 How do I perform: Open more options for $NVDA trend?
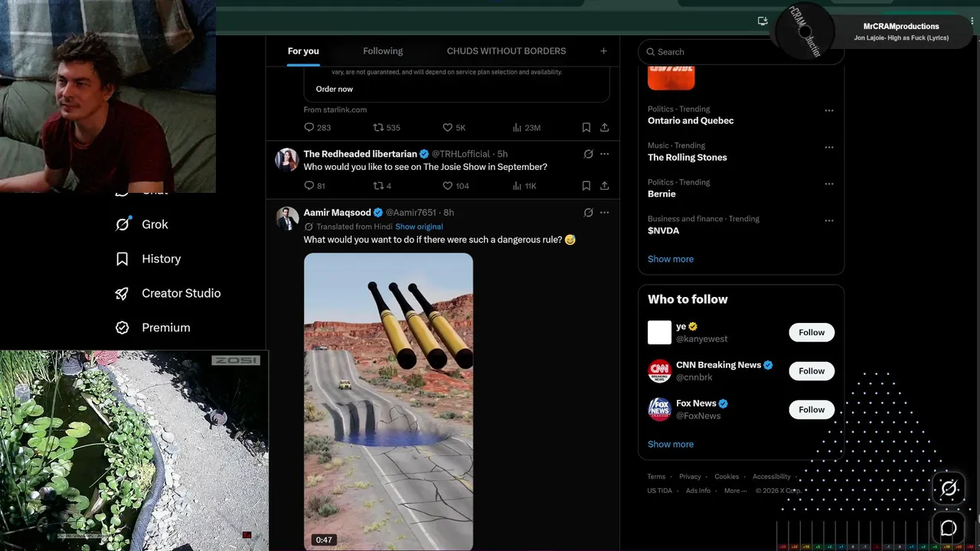point(829,221)
